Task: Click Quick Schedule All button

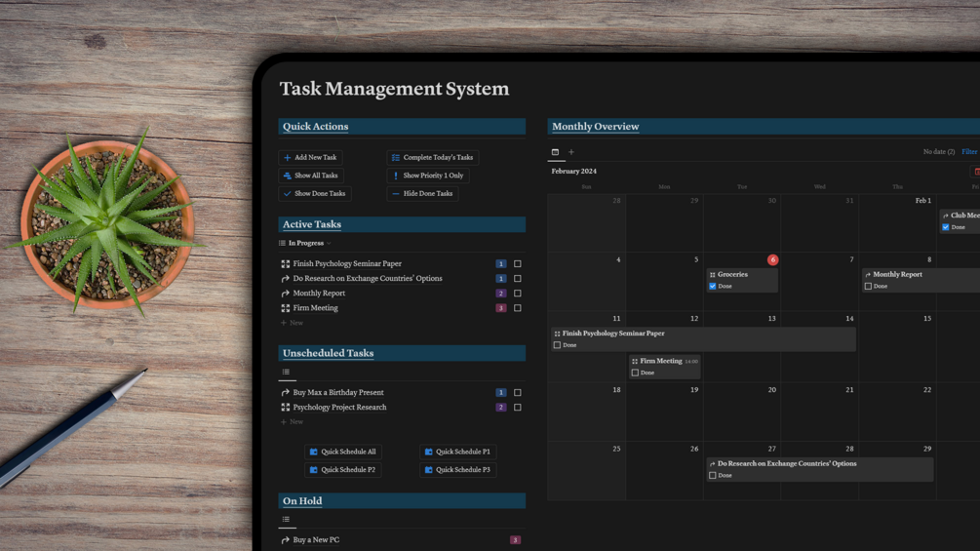Action: pyautogui.click(x=343, y=452)
